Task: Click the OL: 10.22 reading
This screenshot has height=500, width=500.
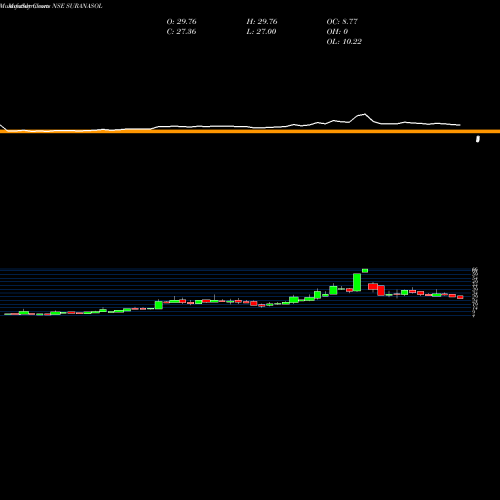Action: pyautogui.click(x=344, y=42)
